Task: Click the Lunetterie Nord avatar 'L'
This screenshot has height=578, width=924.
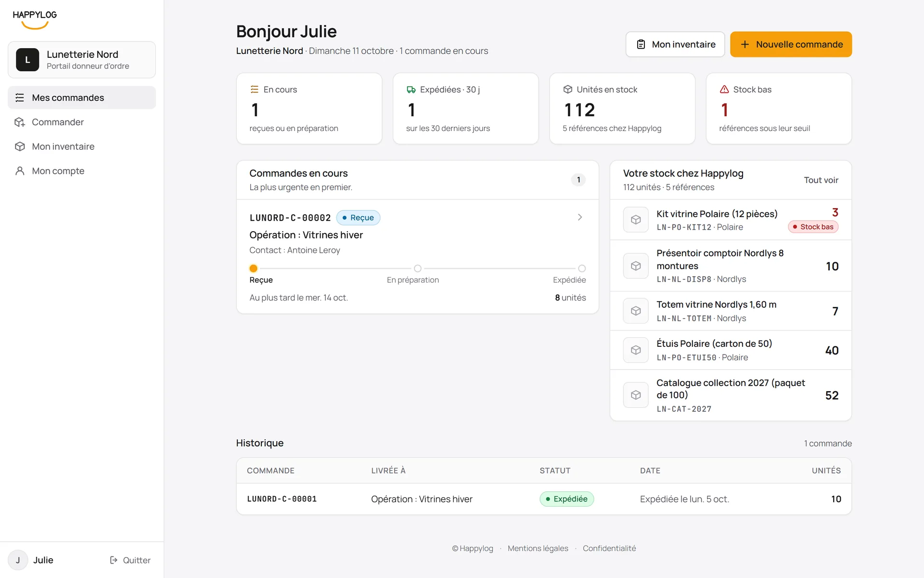Action: pos(27,60)
